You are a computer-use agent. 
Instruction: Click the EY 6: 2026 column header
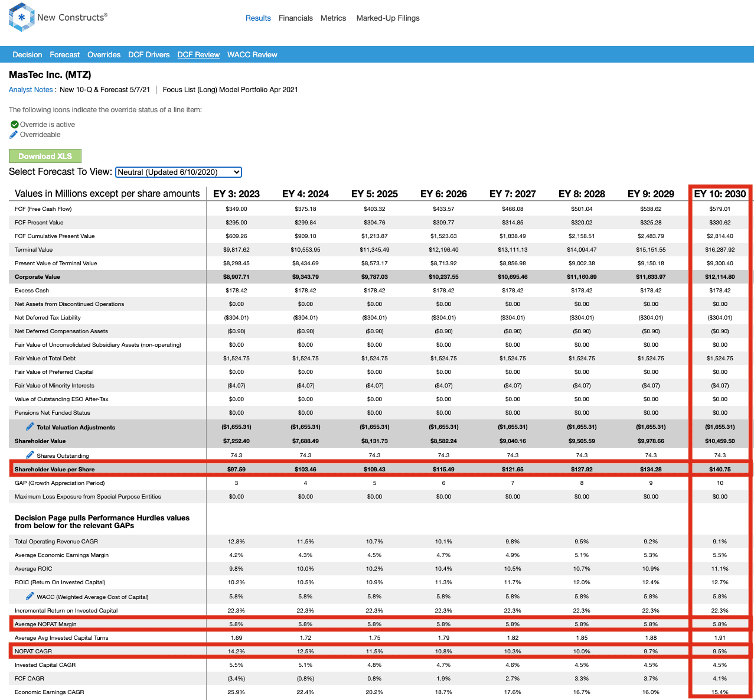(x=443, y=194)
